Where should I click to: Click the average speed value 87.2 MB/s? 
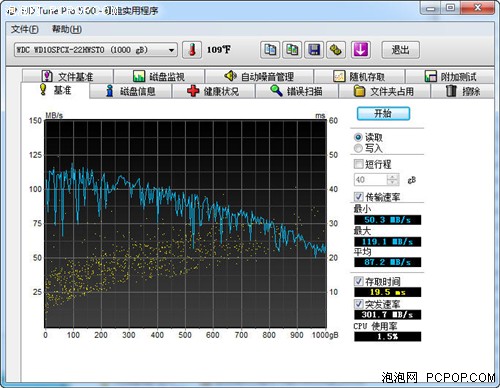387,262
